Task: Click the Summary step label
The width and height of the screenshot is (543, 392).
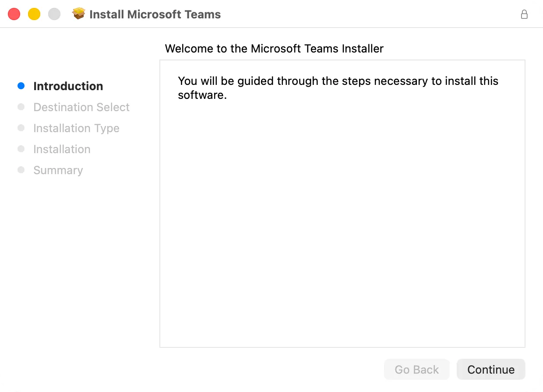Action: 58,170
